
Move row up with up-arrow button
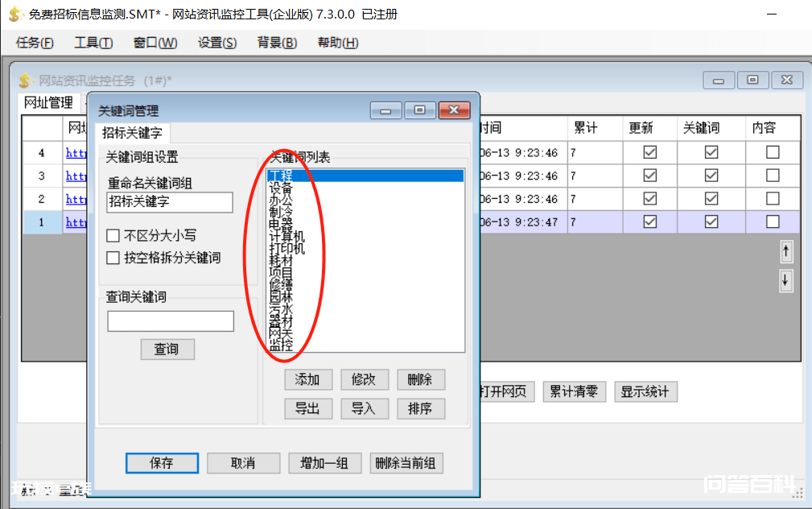(x=786, y=252)
